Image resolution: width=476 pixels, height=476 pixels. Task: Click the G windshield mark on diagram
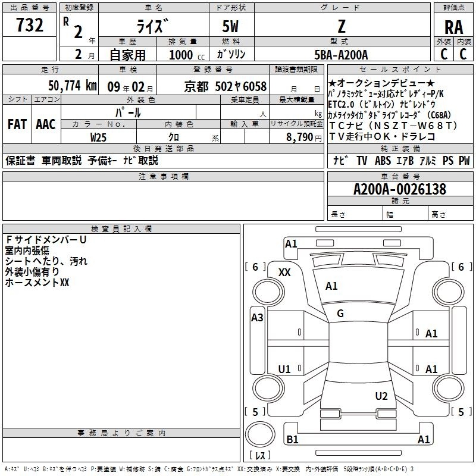[340, 314]
